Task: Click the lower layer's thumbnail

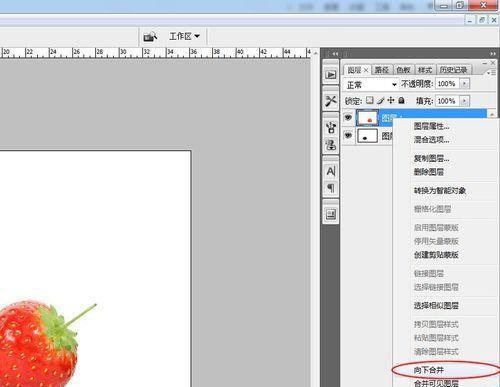Action: tap(367, 136)
